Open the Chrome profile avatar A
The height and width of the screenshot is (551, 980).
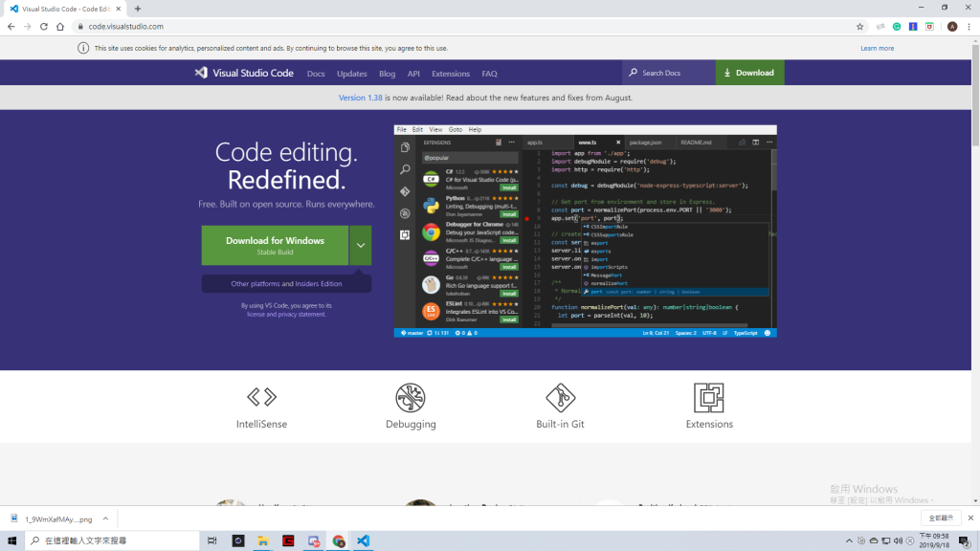click(952, 26)
